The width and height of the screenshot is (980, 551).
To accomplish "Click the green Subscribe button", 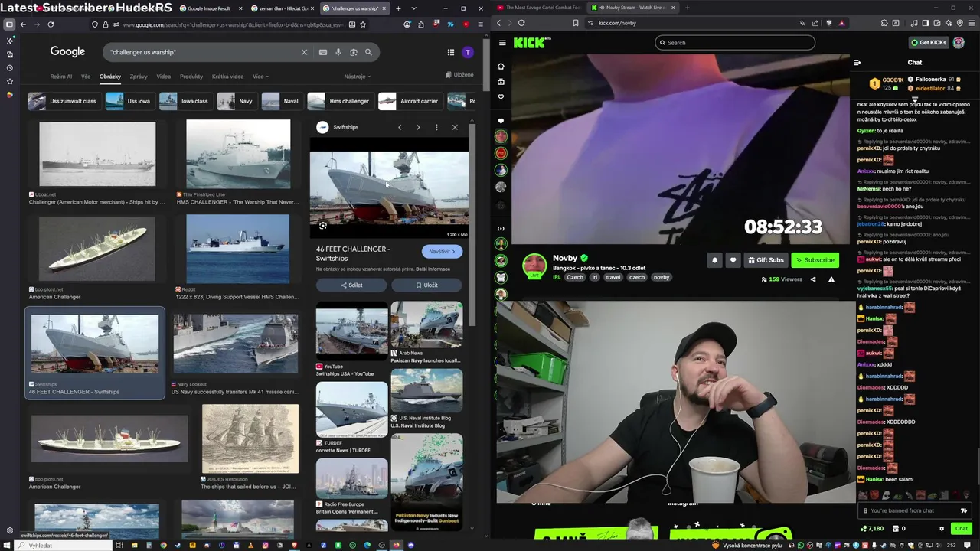I will pos(815,260).
